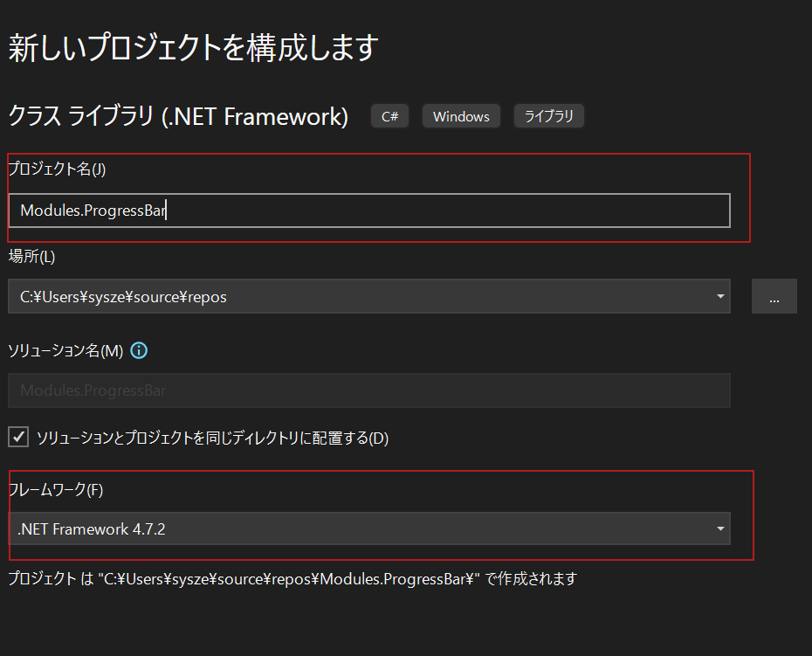The width and height of the screenshot is (812, 656).
Task: Click the project name input field
Action: (369, 211)
